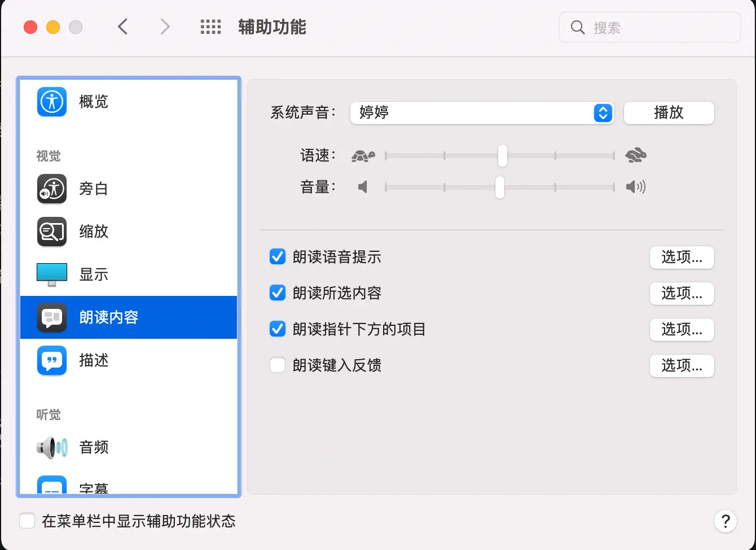Click the 语速 slider handle
Viewport: 756px width, 550px height.
click(x=502, y=156)
